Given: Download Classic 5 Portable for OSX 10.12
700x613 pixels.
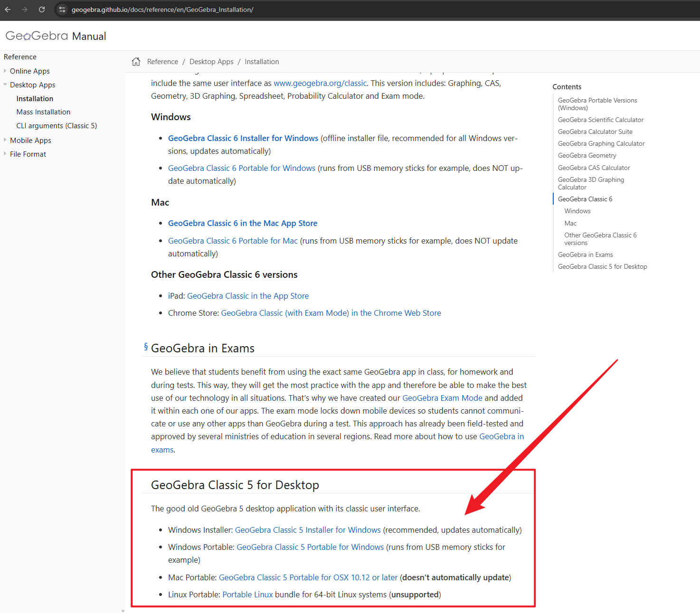Looking at the screenshot, I should click(308, 577).
